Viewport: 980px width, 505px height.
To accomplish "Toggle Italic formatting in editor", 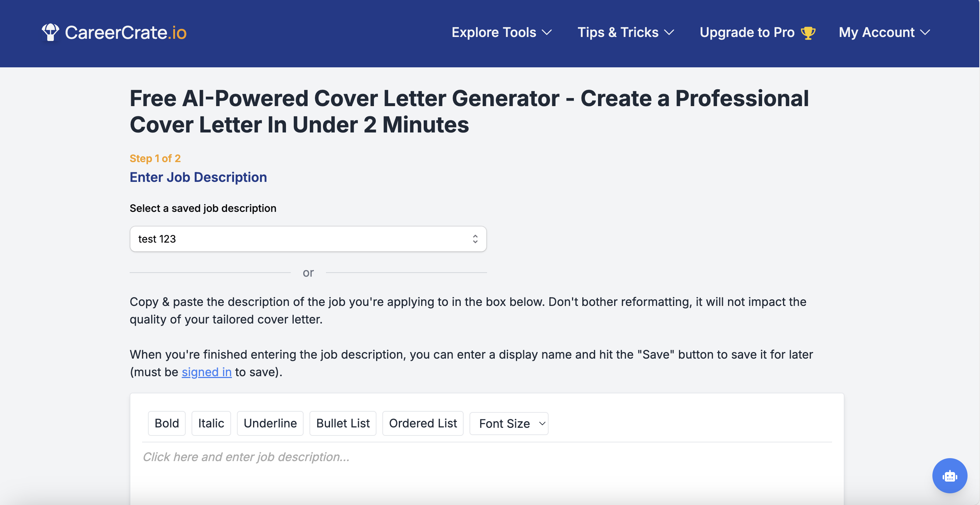I will pyautogui.click(x=211, y=423).
